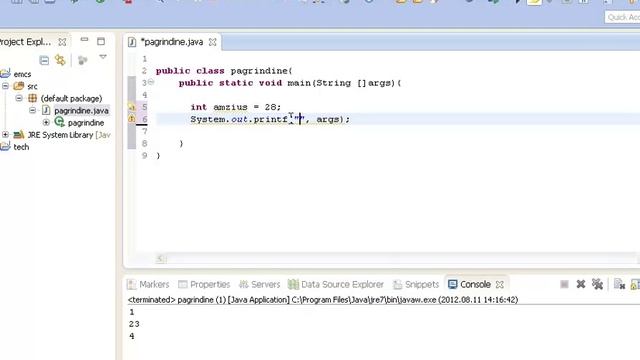
Task: Close the Console view tab
Action: pos(500,284)
